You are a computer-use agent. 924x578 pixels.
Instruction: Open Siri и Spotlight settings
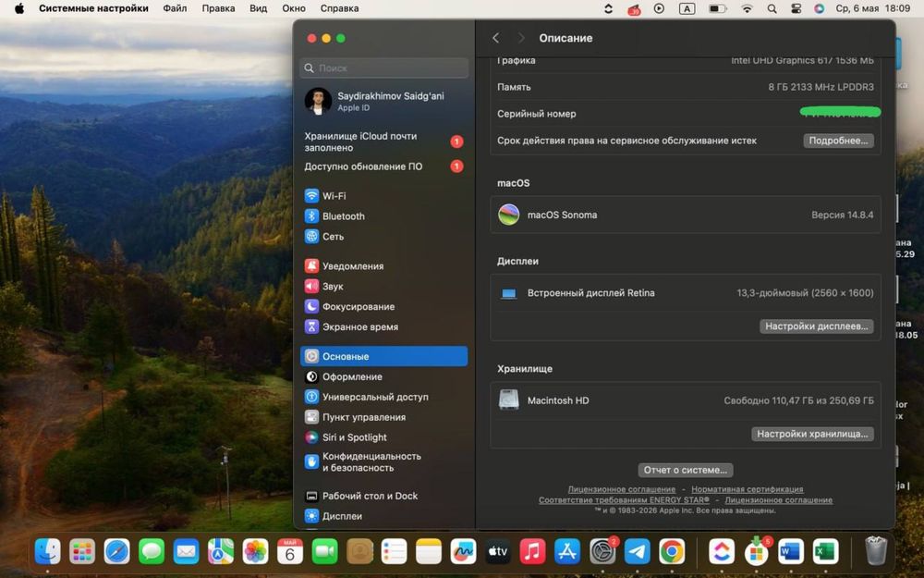383,437
